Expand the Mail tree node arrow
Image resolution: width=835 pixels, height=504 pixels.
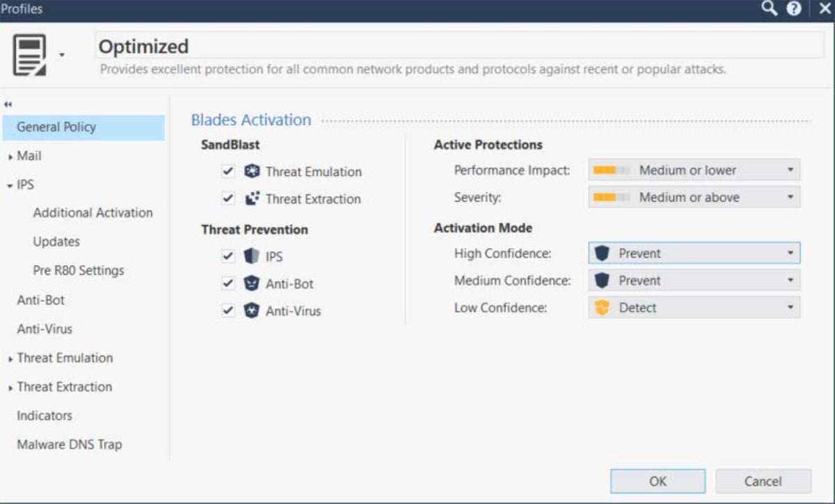click(x=10, y=157)
